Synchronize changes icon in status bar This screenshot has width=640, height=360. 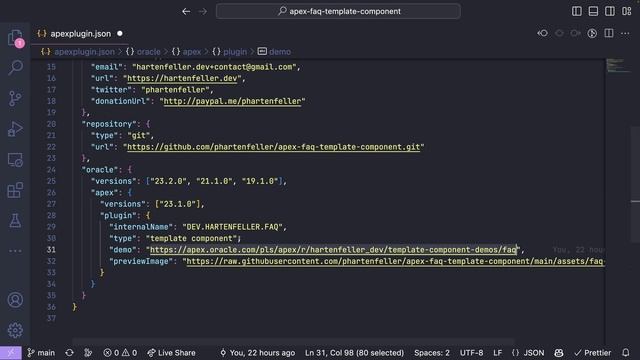(69, 353)
